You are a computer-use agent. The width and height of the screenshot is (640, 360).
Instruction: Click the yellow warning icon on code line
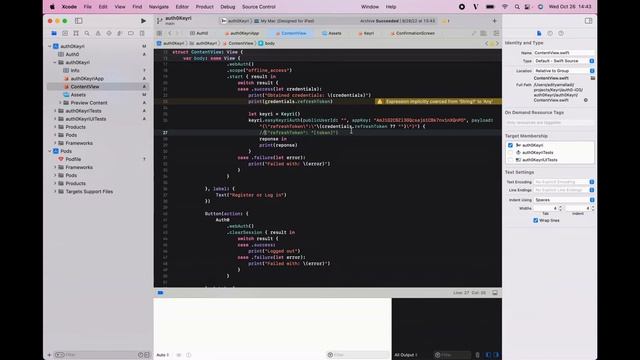tap(380, 101)
